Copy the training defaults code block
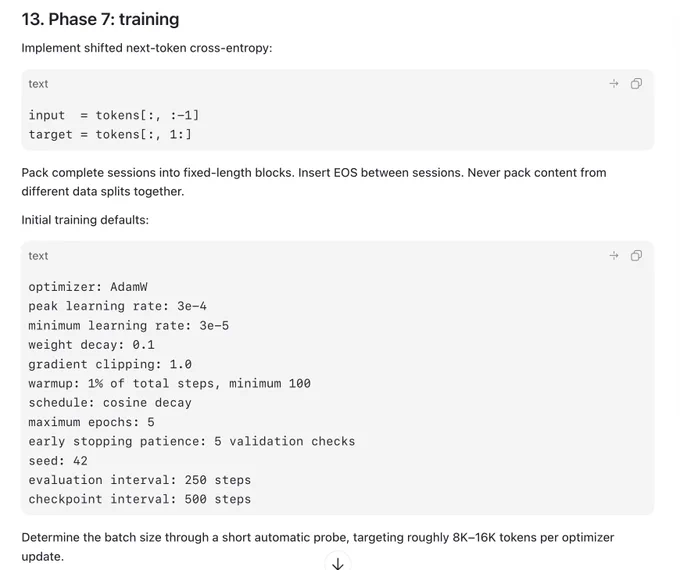The image size is (680, 570). [x=636, y=256]
